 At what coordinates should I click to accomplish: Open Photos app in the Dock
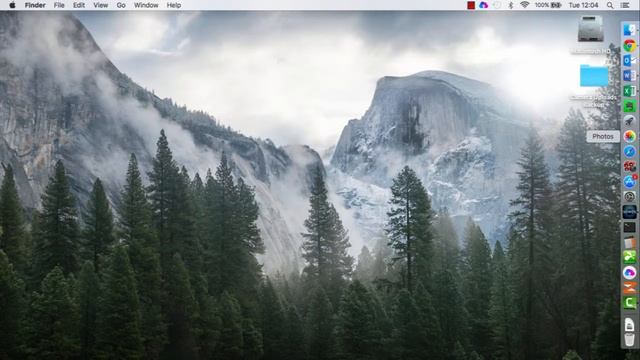point(629,136)
